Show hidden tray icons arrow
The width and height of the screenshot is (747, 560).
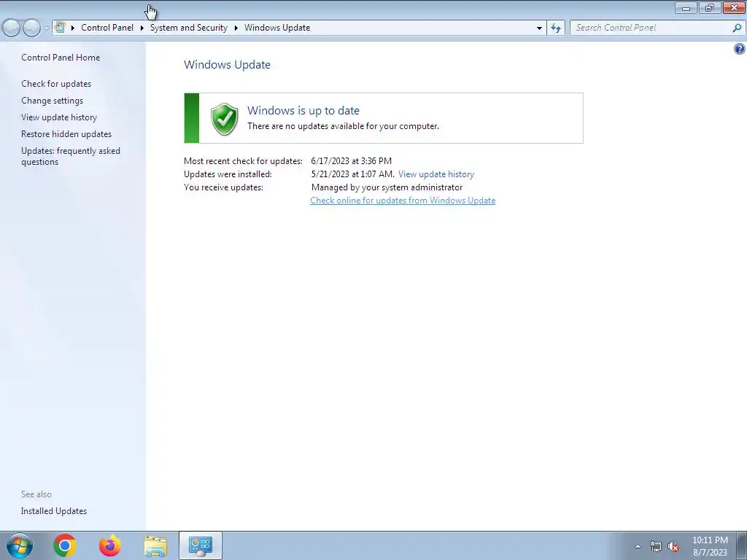(x=638, y=546)
